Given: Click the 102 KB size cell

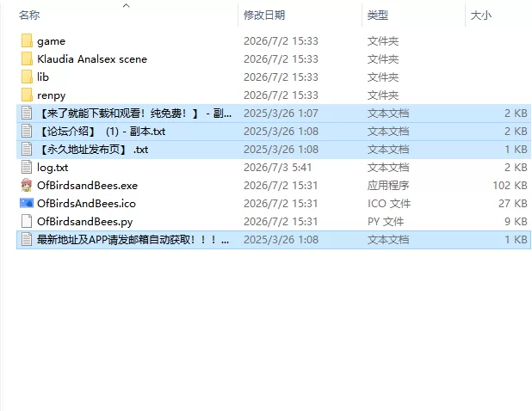Looking at the screenshot, I should pyautogui.click(x=510, y=186).
